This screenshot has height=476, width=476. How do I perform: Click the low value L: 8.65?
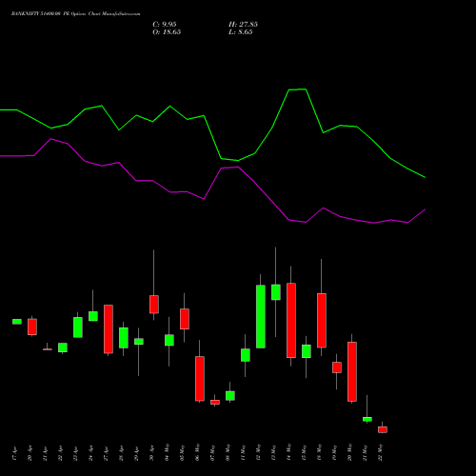[241, 31]
